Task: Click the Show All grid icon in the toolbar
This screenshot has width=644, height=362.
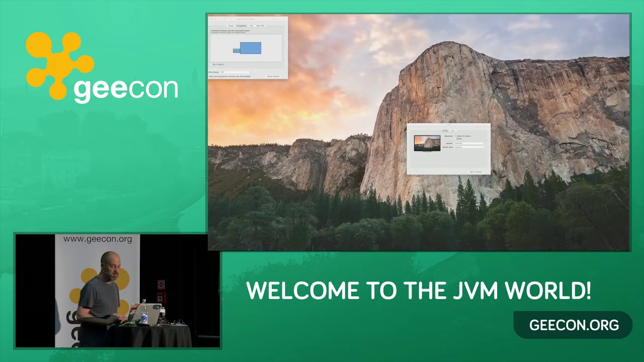Action: (224, 19)
